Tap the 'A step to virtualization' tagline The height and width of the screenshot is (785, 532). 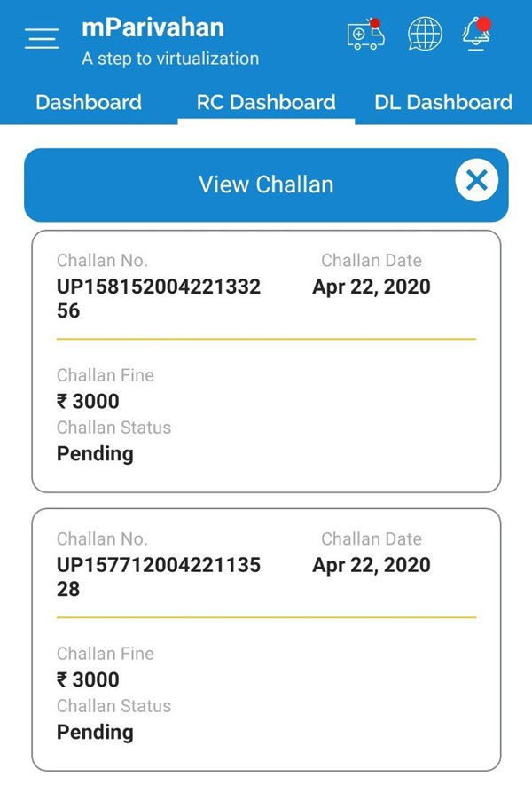170,59
